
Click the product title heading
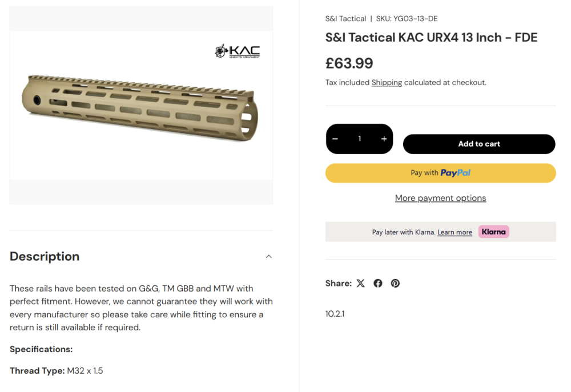pyautogui.click(x=431, y=38)
